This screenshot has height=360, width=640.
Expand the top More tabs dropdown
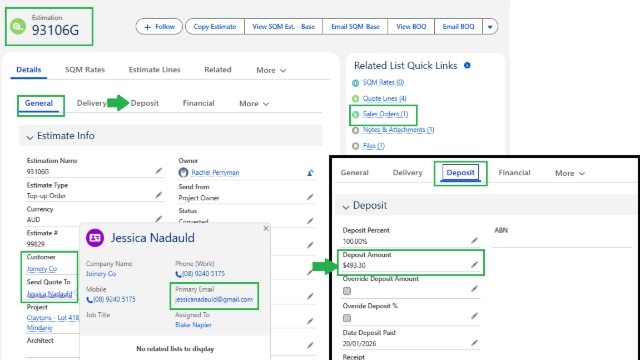coord(271,70)
